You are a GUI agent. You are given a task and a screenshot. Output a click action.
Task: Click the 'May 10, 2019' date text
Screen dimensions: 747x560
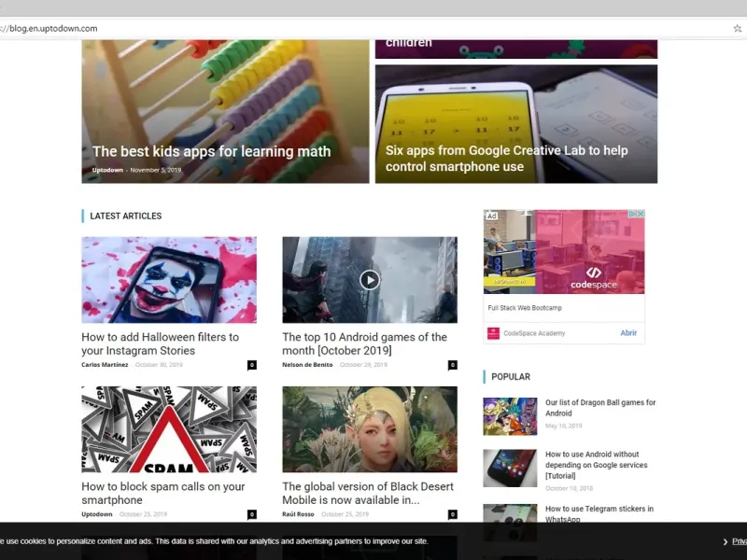[564, 426]
